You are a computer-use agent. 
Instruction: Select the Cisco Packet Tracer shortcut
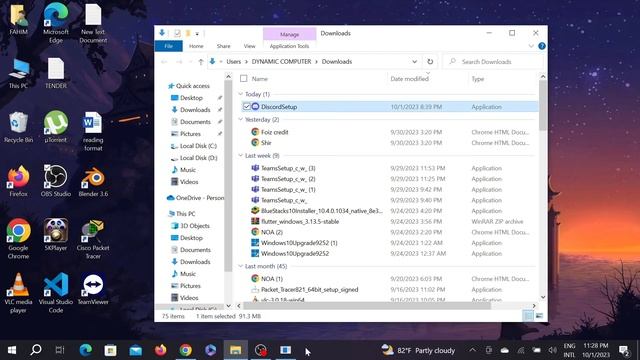pyautogui.click(x=93, y=239)
